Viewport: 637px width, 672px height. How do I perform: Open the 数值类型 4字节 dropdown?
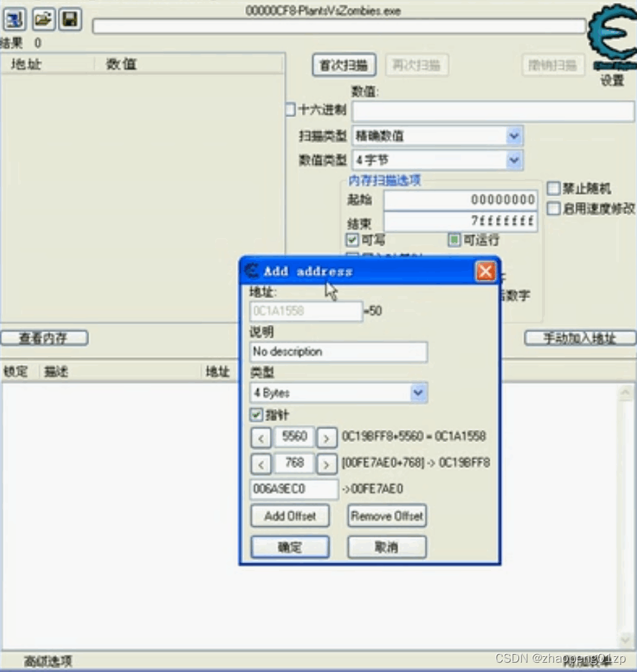click(437, 160)
